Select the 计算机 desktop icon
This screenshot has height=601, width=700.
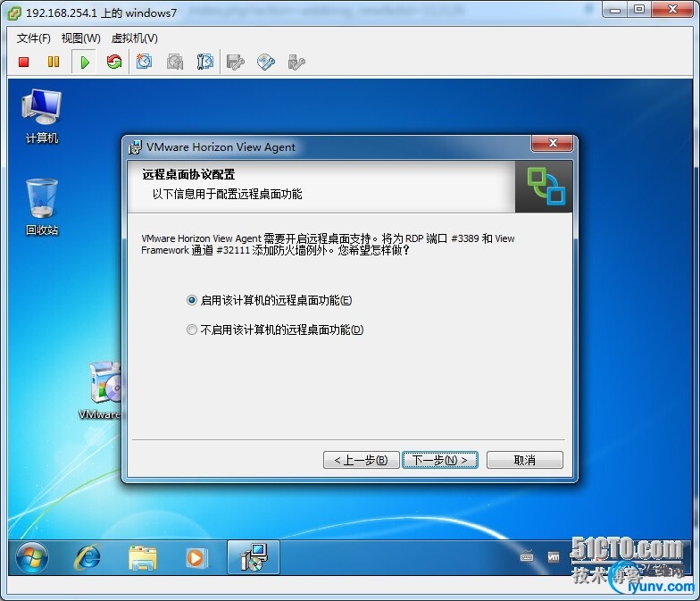41,116
